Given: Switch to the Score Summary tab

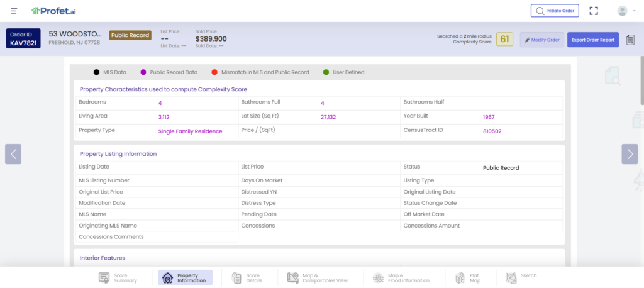Looking at the screenshot, I should pyautogui.click(x=118, y=278).
